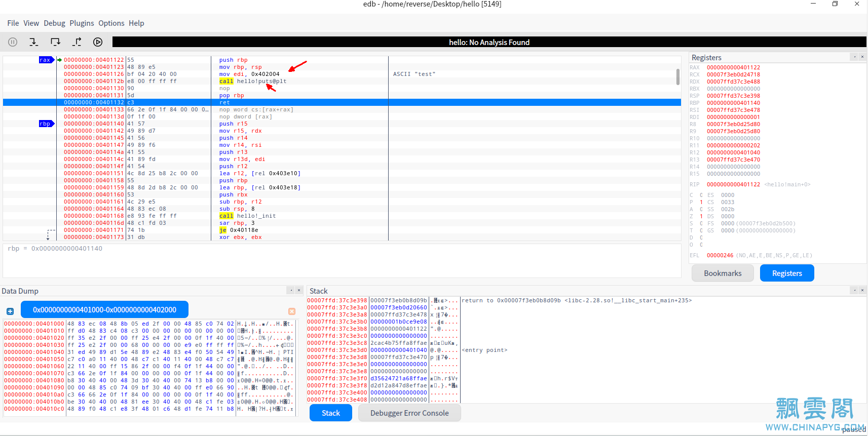
Task: Float the Stack panel using its undock icon
Action: 854,290
